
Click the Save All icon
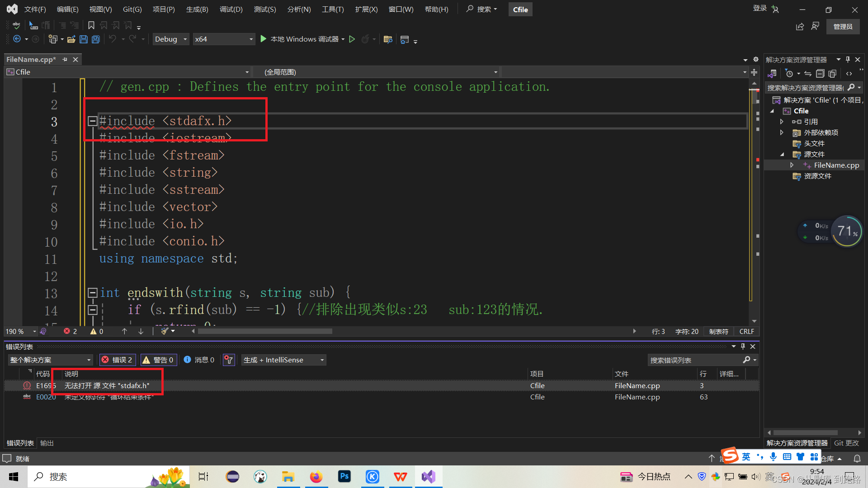[96, 39]
